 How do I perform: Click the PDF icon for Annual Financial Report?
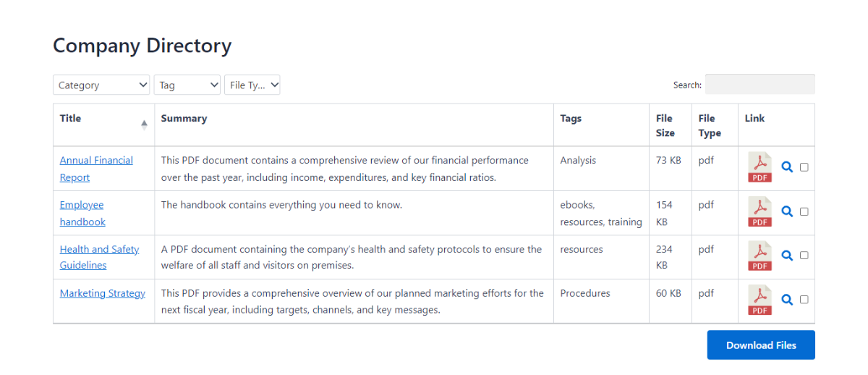[x=759, y=167]
